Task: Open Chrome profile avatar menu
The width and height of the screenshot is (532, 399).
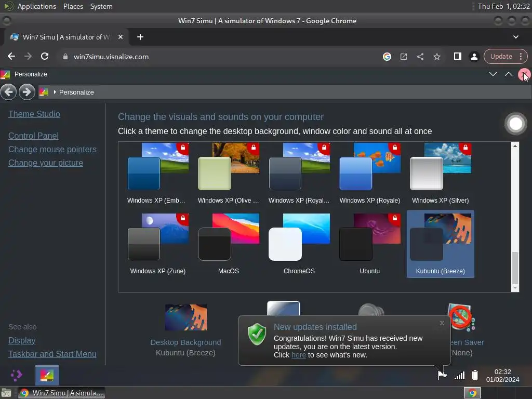Action: [474, 57]
